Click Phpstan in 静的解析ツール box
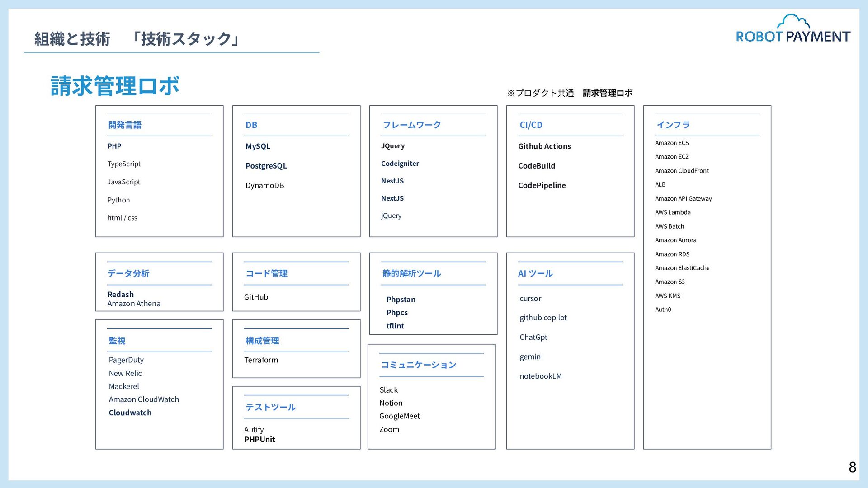This screenshot has height=488, width=868. pyautogui.click(x=401, y=300)
